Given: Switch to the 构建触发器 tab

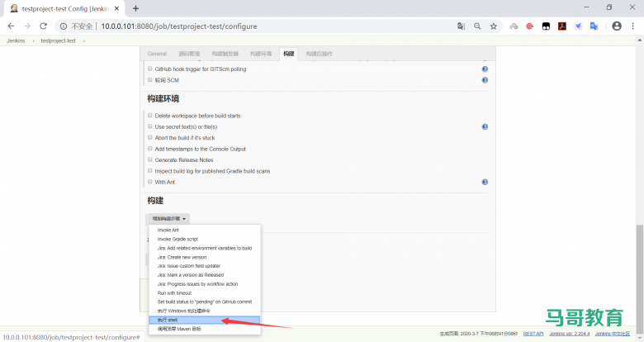Looking at the screenshot, I should click(225, 54).
